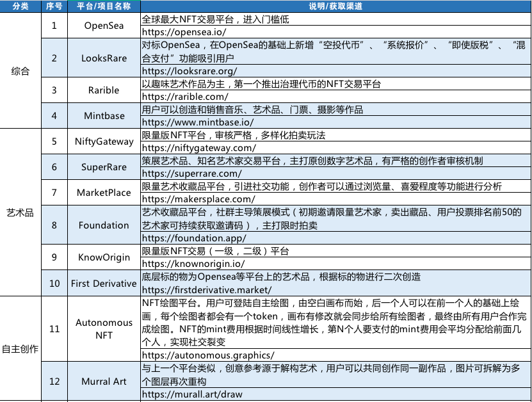
Task: Select the 策展艺术品、知名艺术家交易平台 description
Action: pyautogui.click(x=335, y=161)
